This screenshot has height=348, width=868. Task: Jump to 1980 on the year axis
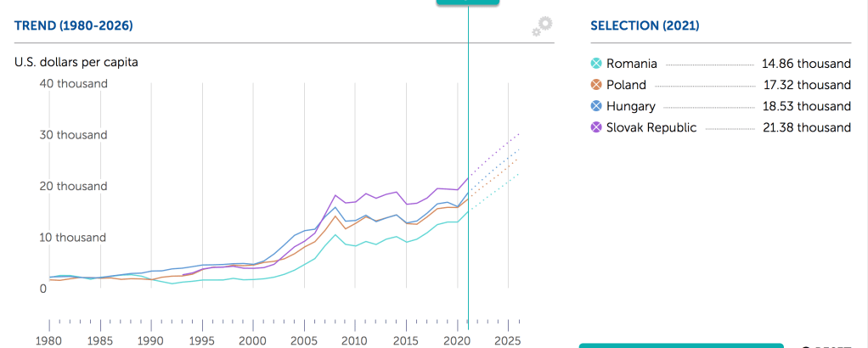point(49,340)
